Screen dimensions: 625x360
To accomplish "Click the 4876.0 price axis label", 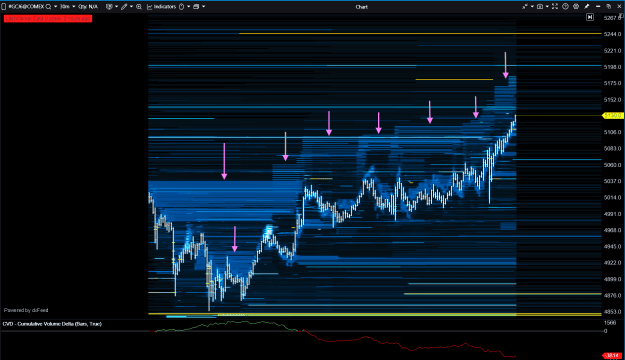I will point(613,295).
